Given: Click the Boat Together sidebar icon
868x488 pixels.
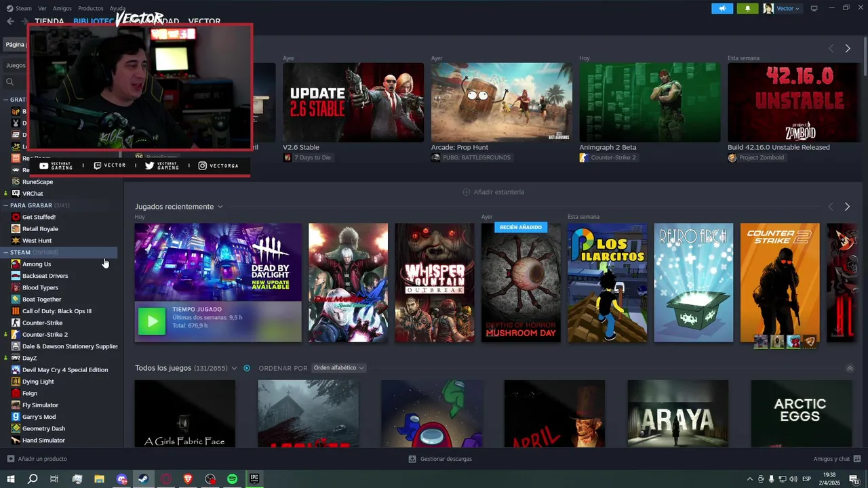Looking at the screenshot, I should click(16, 299).
